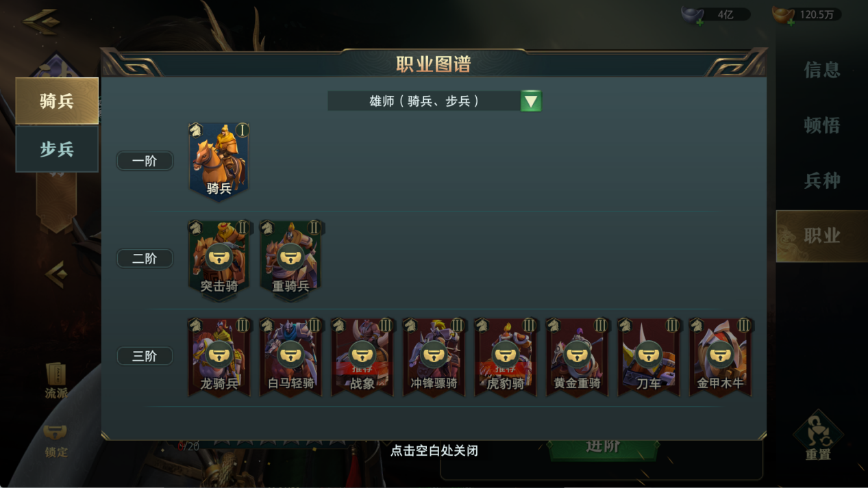
Task: Select the locked 冲锋骠骑 card
Action: (434, 357)
